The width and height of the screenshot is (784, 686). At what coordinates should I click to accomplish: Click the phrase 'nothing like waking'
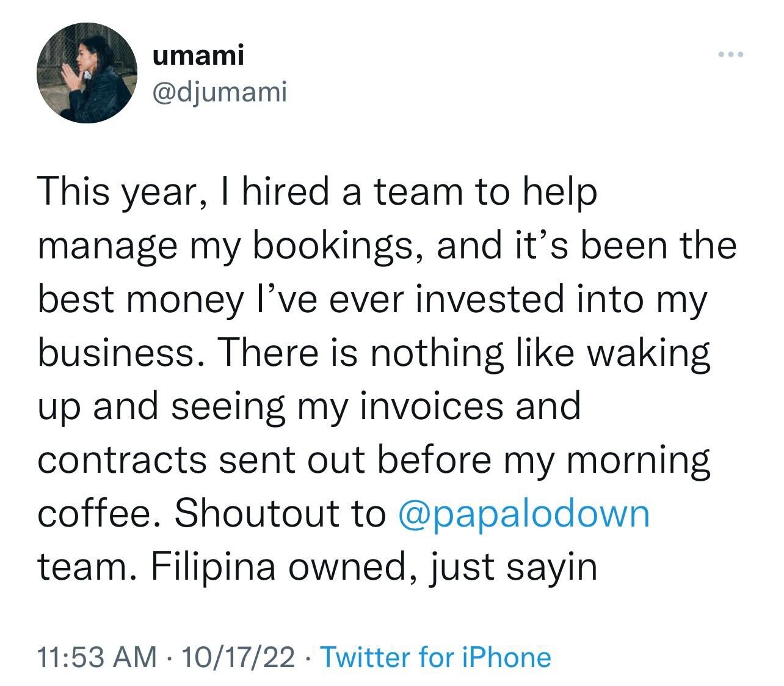coord(540,354)
